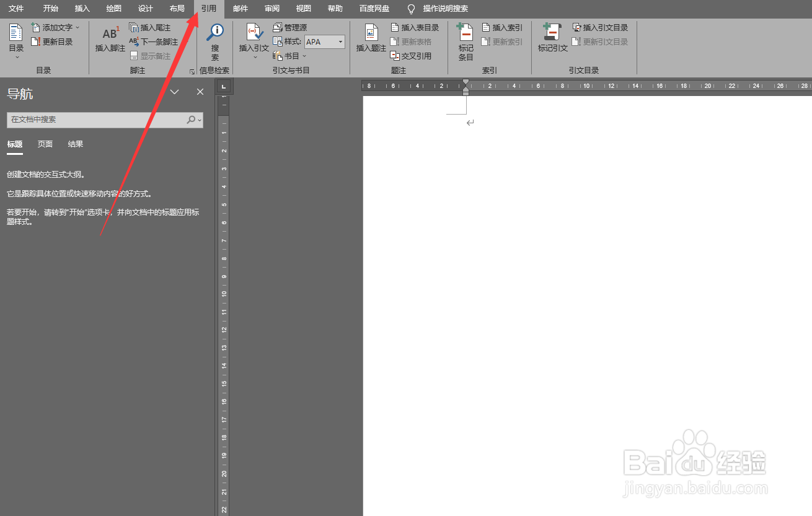This screenshot has height=516, width=812.
Task: Select the 页面 tab in navigation pane
Action: 45,144
